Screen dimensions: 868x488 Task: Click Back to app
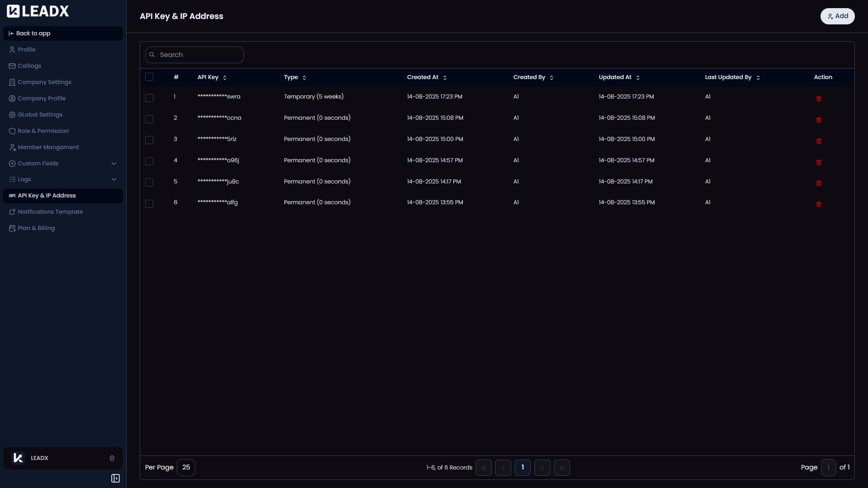pos(33,33)
